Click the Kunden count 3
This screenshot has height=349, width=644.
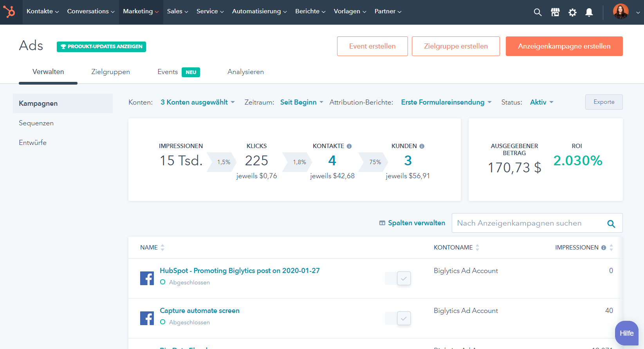408,161
